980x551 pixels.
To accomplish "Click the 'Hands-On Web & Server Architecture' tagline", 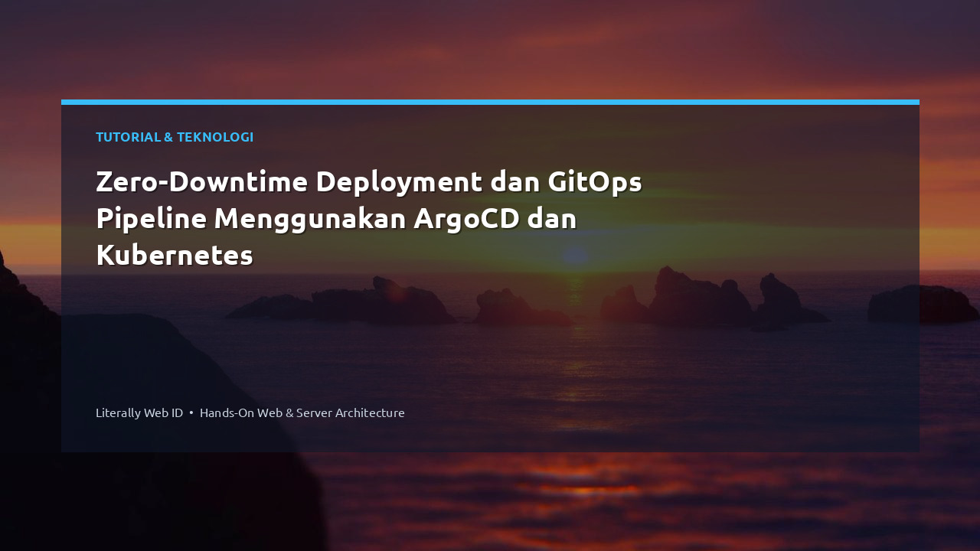I will pos(302,412).
